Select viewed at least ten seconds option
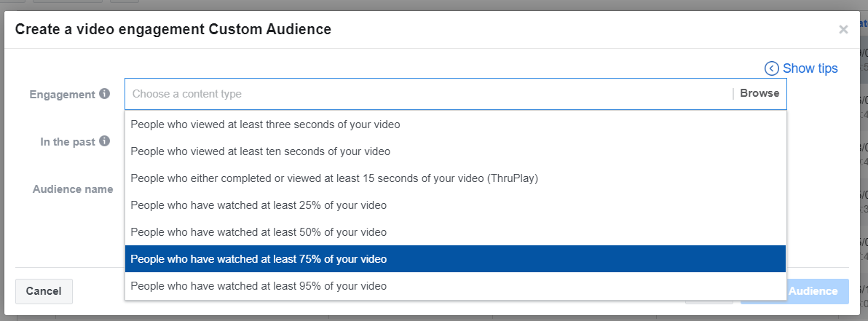Image resolution: width=868 pixels, height=321 pixels. (455, 151)
